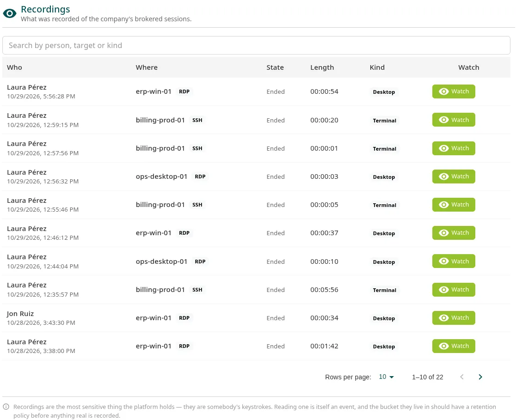The width and height of the screenshot is (516, 420).
Task: Select the name Jon Ruiz
Action: pos(20,314)
